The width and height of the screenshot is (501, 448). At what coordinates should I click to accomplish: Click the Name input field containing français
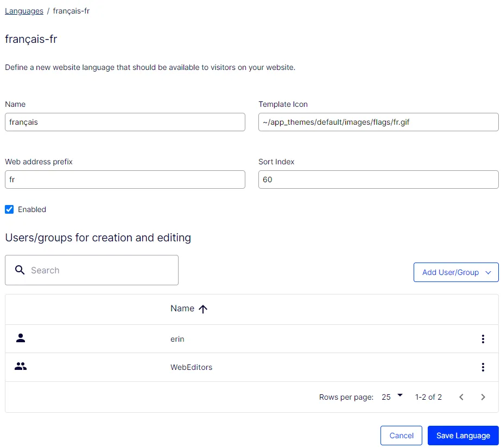pyautogui.click(x=125, y=122)
